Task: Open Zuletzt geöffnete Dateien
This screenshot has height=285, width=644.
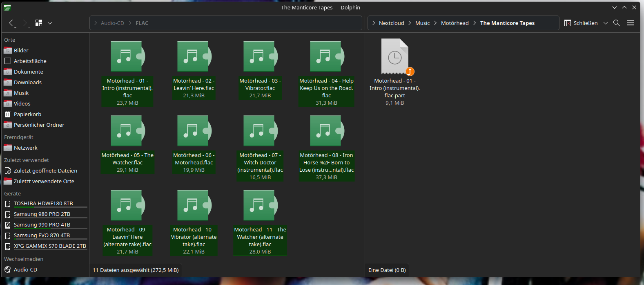Action: pyautogui.click(x=45, y=171)
